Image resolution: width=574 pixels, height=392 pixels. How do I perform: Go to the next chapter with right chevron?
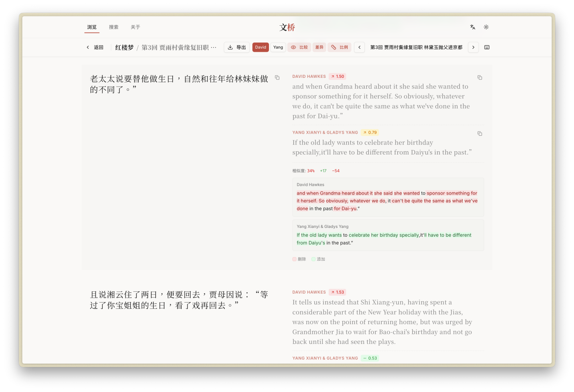click(x=473, y=47)
